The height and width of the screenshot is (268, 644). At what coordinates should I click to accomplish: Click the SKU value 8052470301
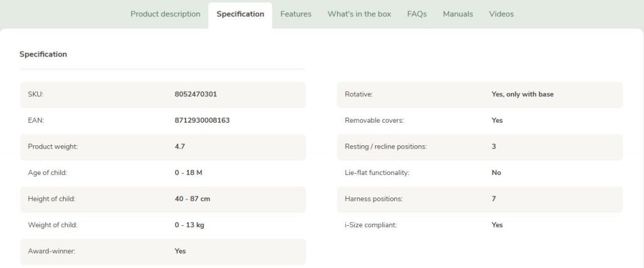coord(196,94)
